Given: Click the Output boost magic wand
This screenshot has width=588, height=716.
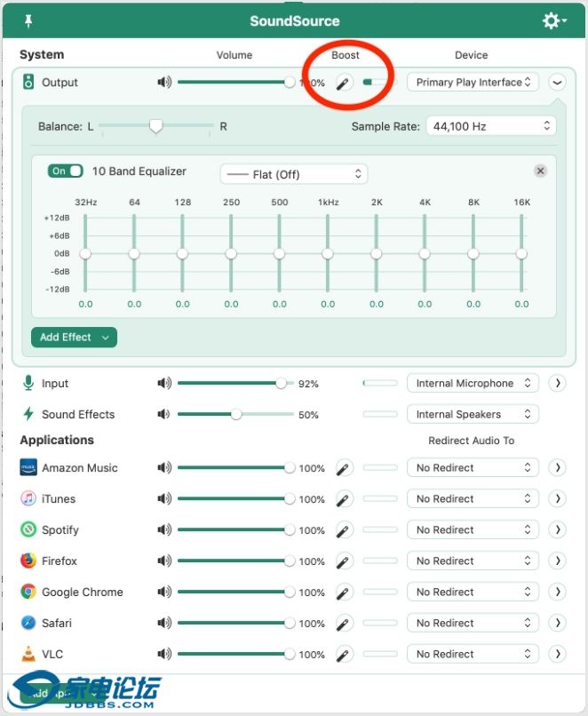Looking at the screenshot, I should 344,83.
